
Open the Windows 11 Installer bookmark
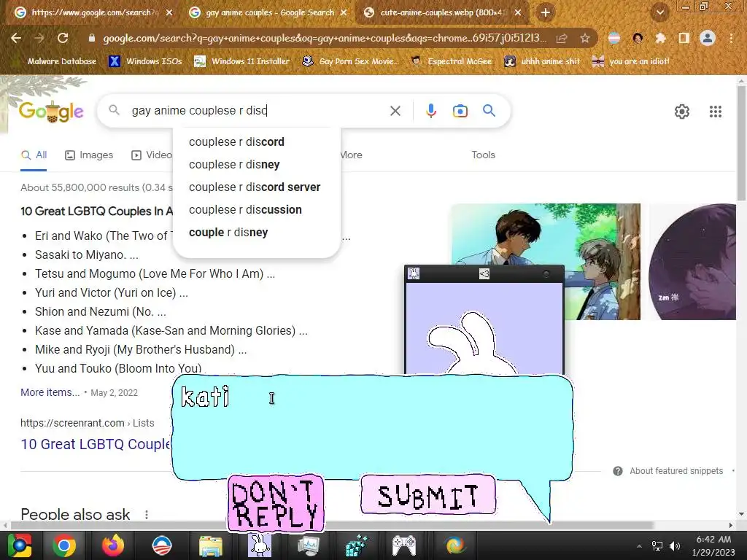pos(242,61)
